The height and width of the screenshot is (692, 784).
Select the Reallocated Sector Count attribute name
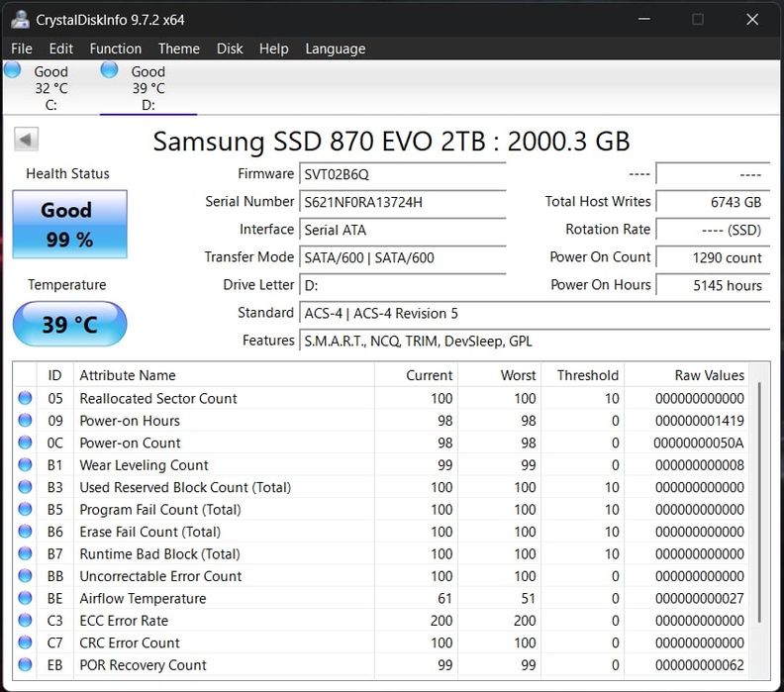tap(158, 398)
